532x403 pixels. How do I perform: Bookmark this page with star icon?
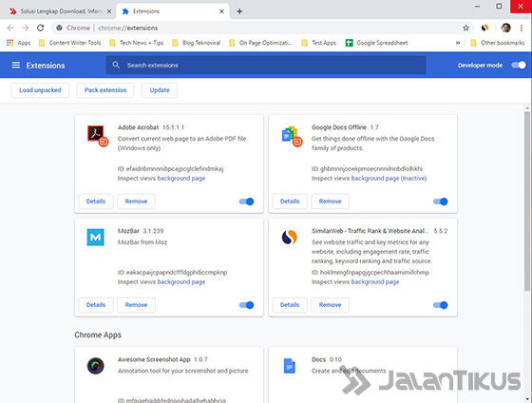pos(465,28)
